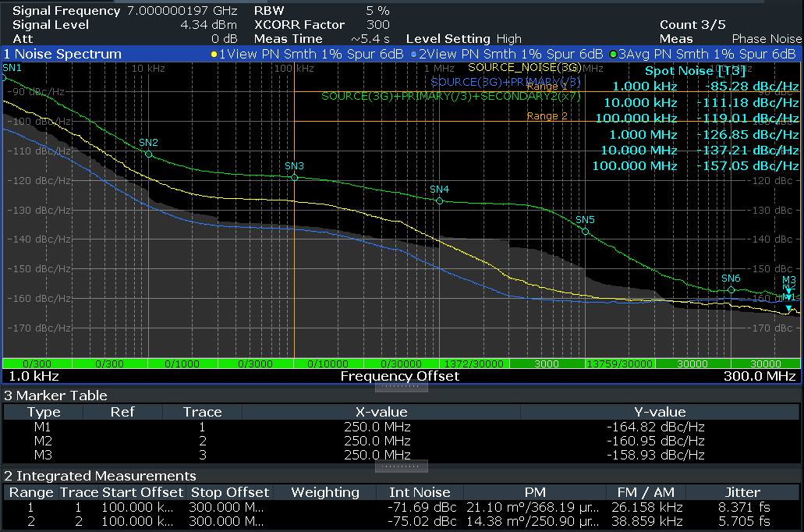This screenshot has height=532, width=804.
Task: Select the M2 row in the Marker Table
Action: coord(402,442)
